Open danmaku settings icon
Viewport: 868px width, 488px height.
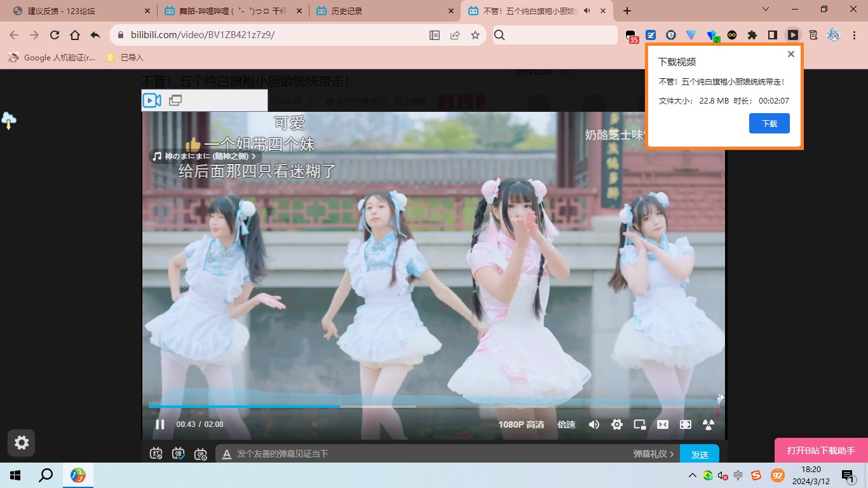click(x=201, y=454)
